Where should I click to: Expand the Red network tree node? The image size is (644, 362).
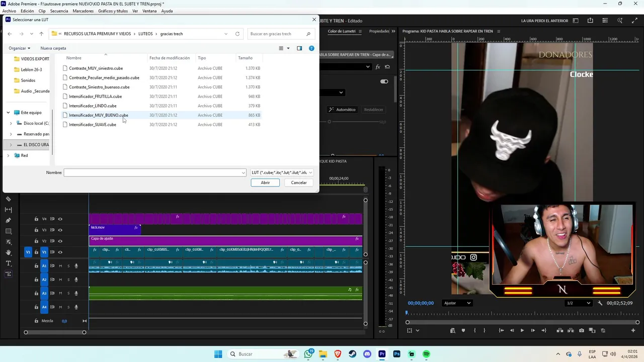(x=8, y=155)
